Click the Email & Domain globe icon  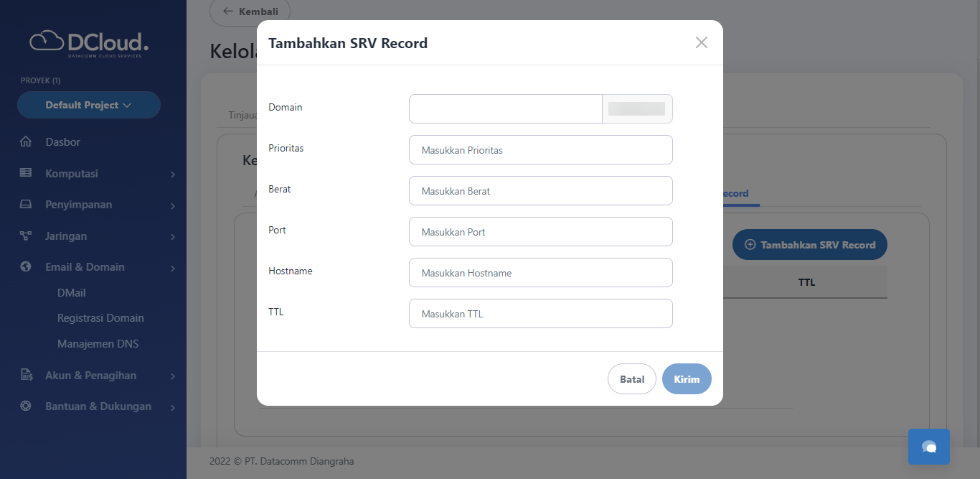(x=26, y=266)
